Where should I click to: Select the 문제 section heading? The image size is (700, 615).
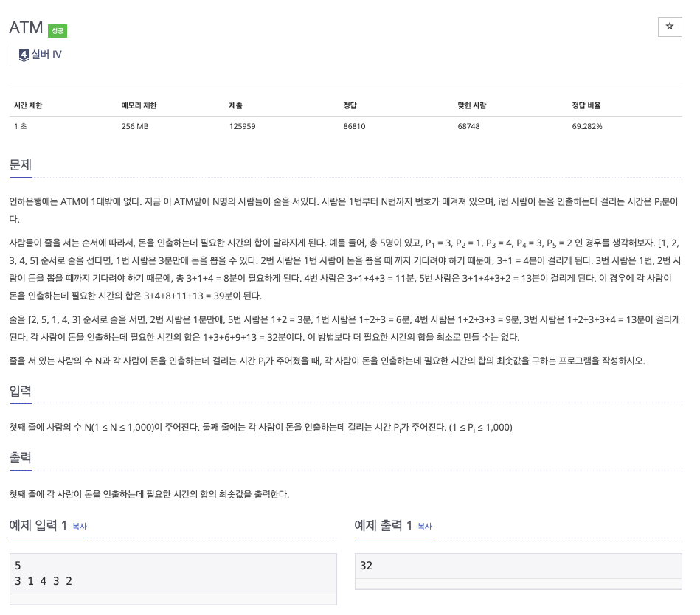pos(20,164)
